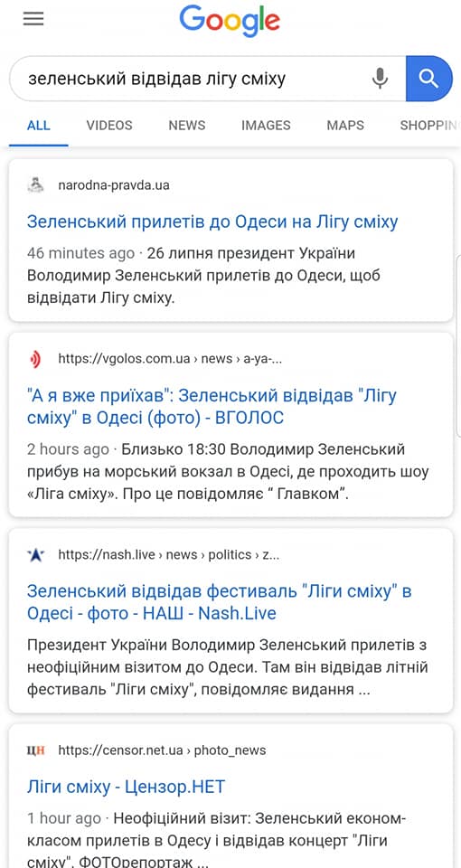Screen dimensions: 461x868
Task: Open the 'А я вже приїхав' ВГОЛОС result
Action: click(212, 406)
